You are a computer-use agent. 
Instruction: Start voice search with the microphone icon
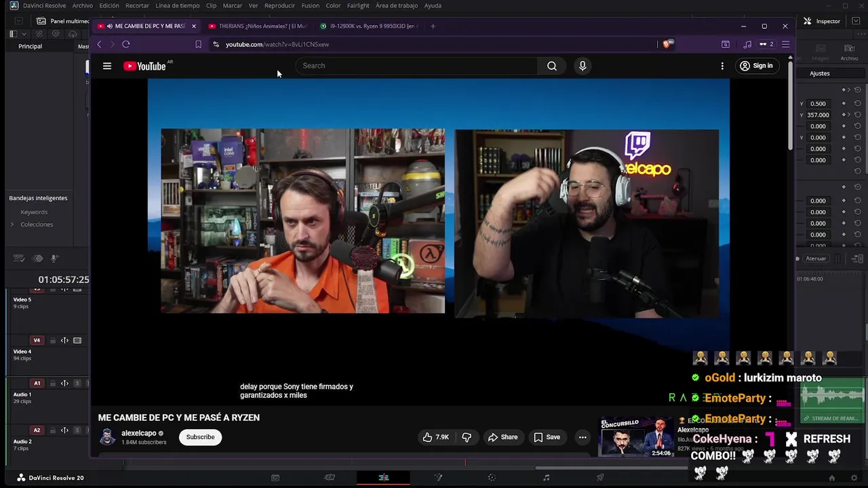583,66
